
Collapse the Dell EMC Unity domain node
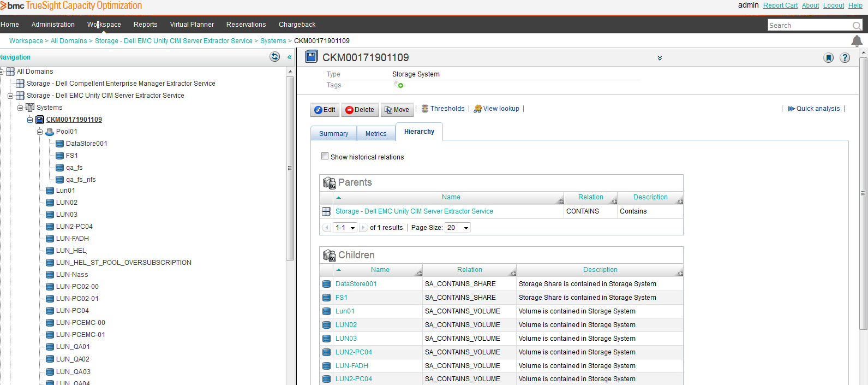click(10, 96)
